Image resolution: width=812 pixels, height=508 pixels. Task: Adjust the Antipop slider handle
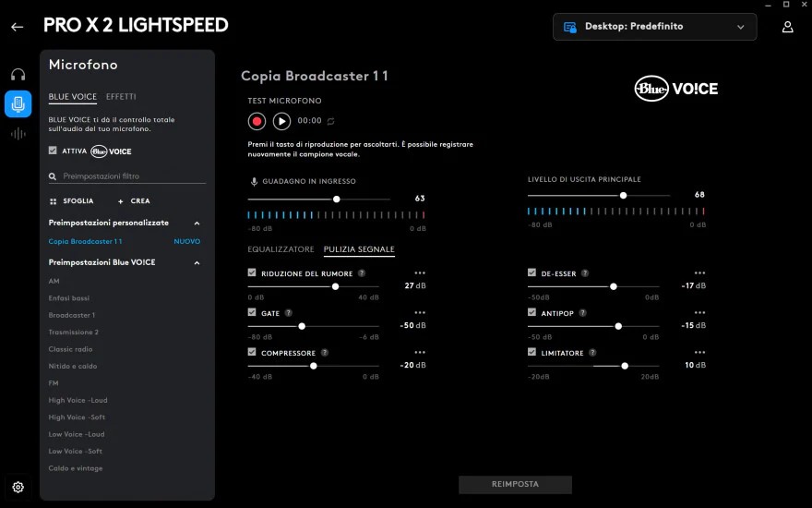[x=618, y=327]
